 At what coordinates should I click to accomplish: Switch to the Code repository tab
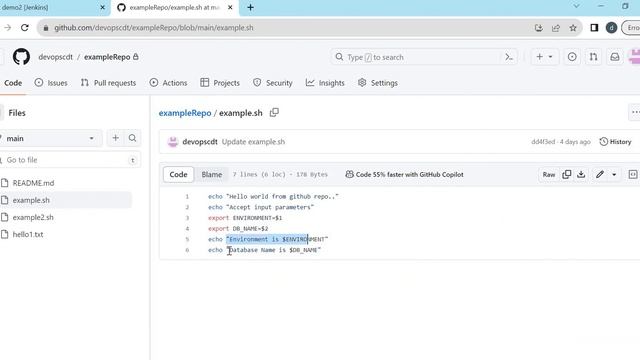click(13, 83)
